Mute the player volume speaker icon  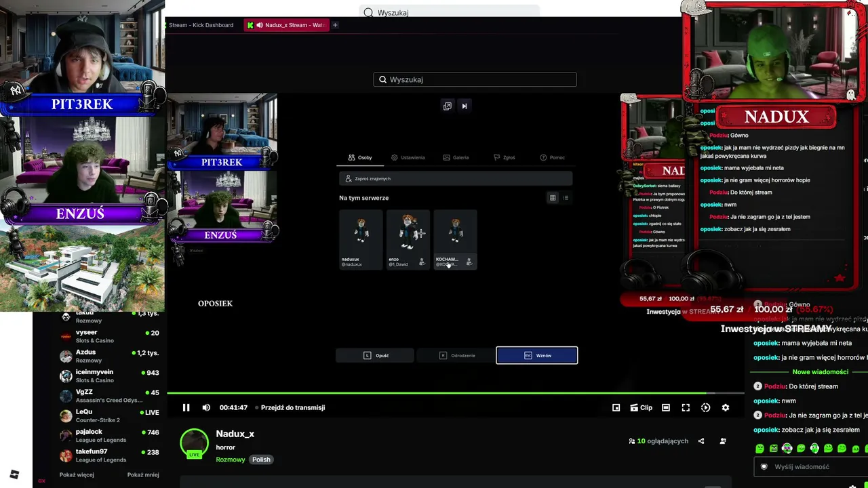tap(206, 407)
